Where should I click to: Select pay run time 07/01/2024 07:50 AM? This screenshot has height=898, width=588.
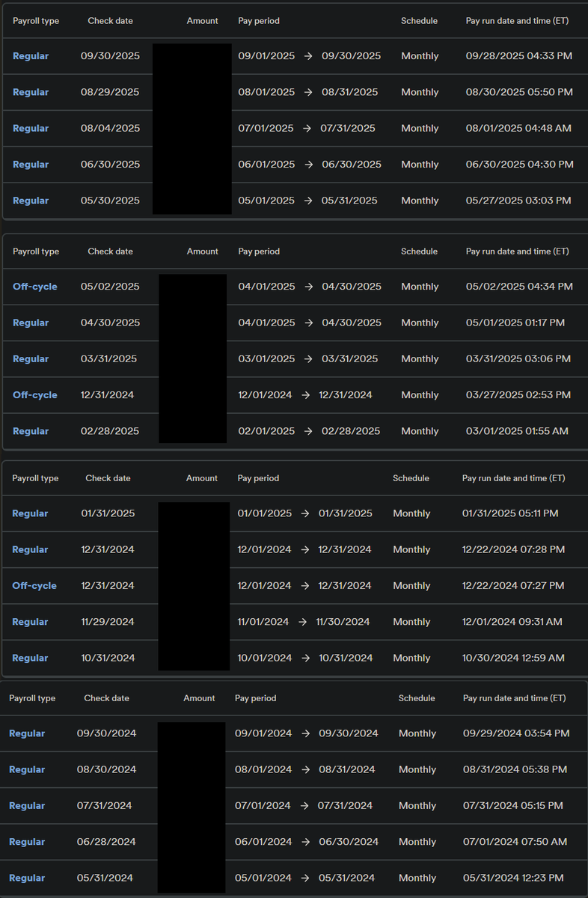515,842
